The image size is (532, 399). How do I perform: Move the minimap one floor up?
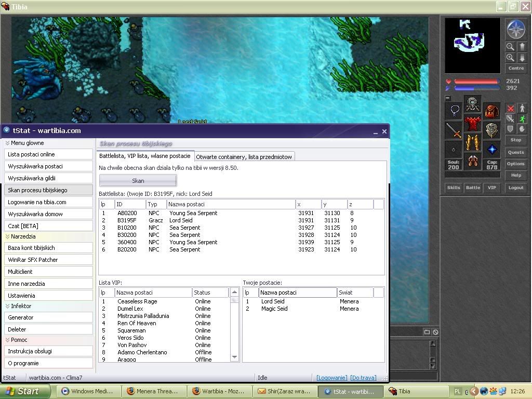click(522, 47)
